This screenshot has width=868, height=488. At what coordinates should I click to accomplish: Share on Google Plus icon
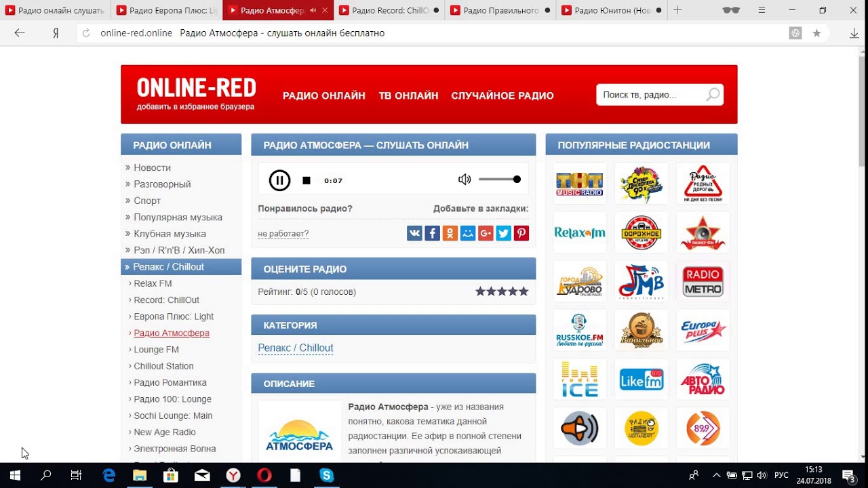tap(486, 233)
